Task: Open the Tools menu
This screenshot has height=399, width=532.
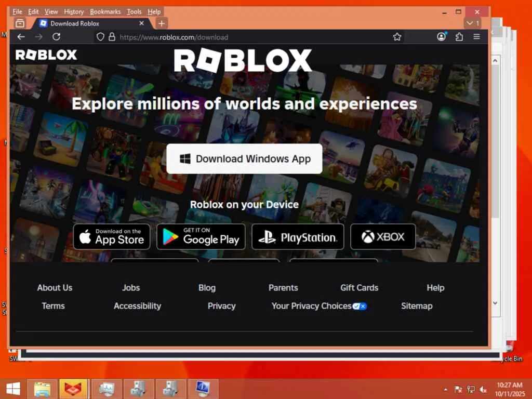Action: point(134,11)
